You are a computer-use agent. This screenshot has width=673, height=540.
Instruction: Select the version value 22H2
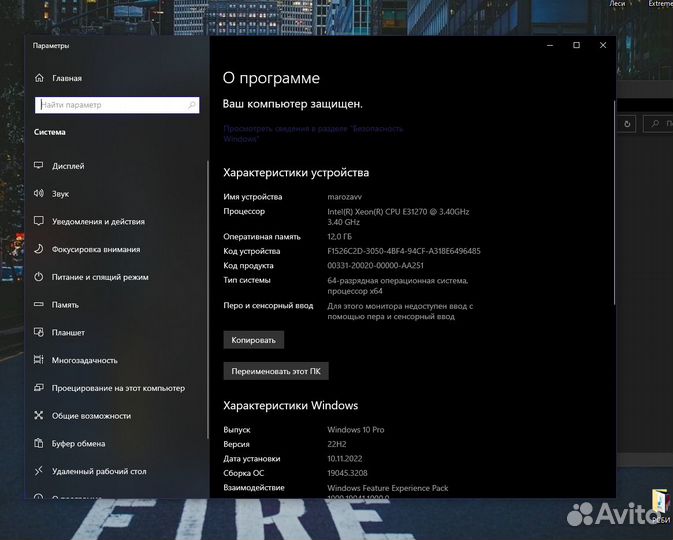click(337, 444)
